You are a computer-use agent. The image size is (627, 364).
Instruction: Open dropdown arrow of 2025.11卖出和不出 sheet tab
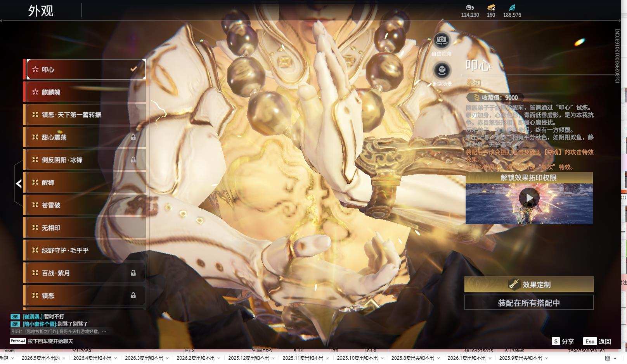pos(327,358)
